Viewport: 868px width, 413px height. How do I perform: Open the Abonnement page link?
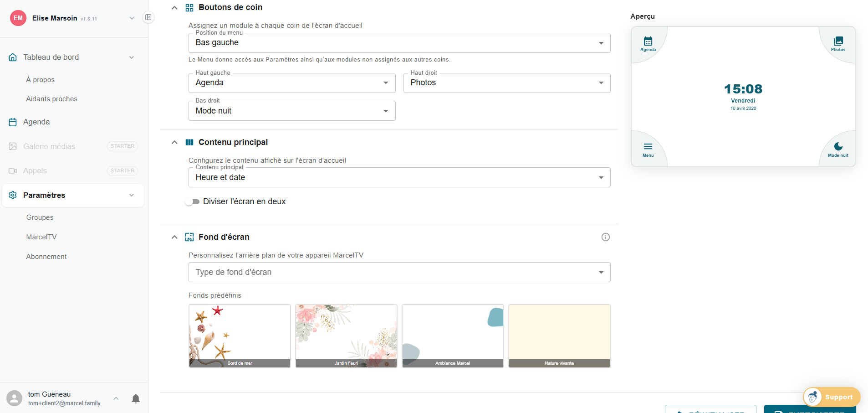tap(46, 257)
